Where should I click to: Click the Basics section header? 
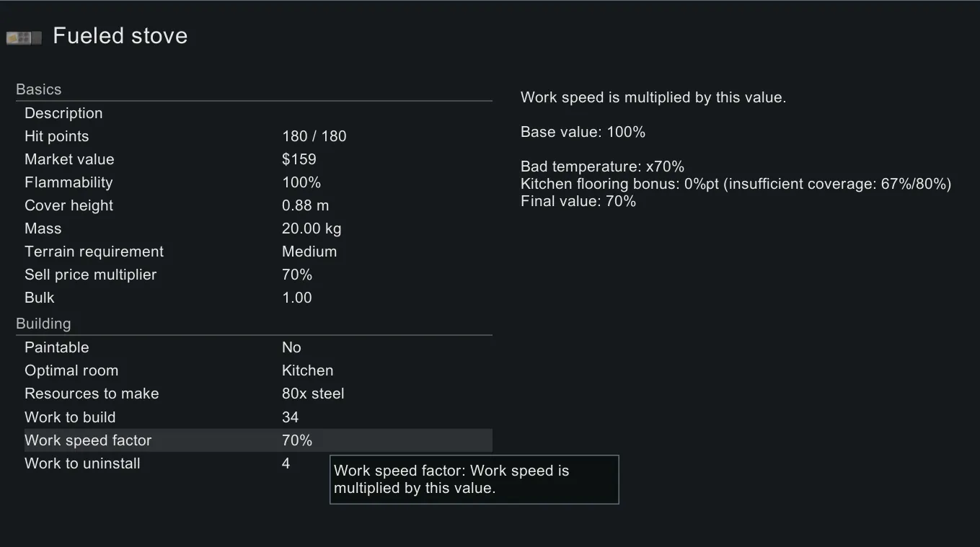39,89
